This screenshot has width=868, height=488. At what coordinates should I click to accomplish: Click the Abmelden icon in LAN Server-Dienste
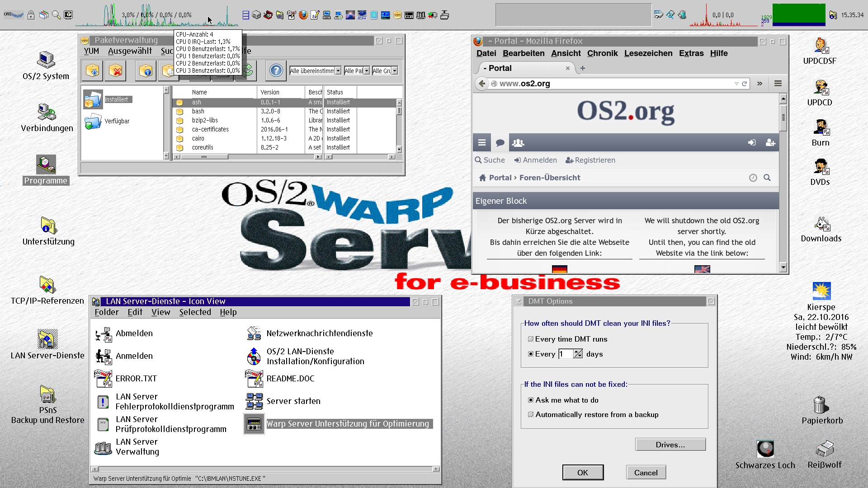pos(104,334)
